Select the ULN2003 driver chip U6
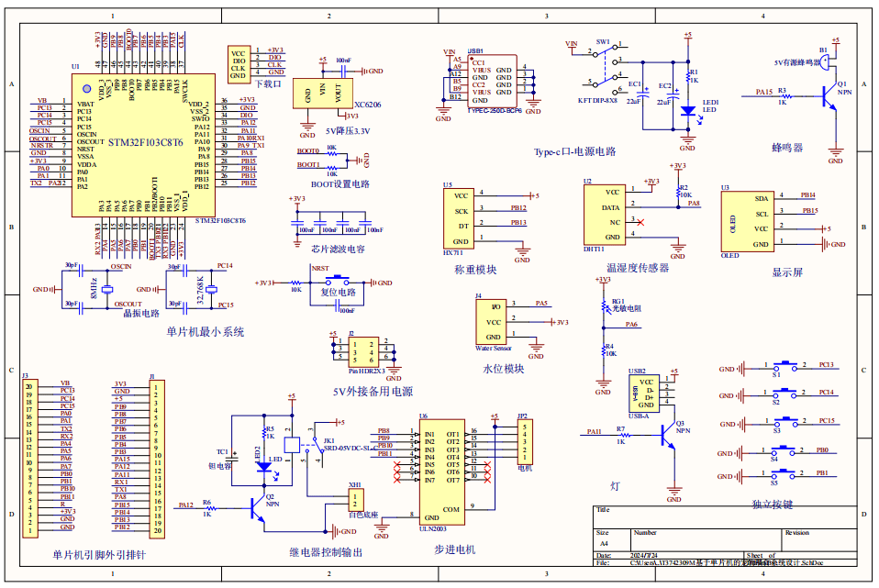Viewport: 879px width, 588px height. click(440, 467)
